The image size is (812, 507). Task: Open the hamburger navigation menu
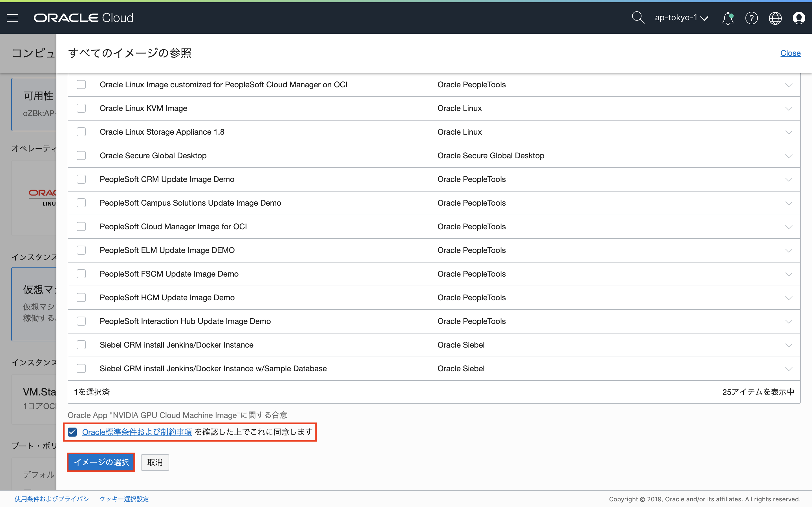coord(12,18)
